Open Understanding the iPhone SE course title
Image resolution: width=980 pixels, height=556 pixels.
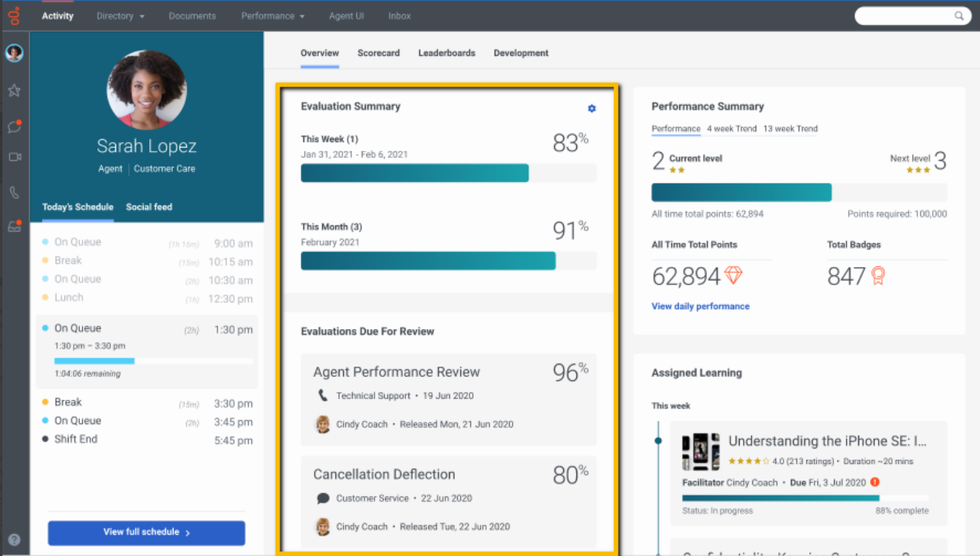tap(828, 441)
